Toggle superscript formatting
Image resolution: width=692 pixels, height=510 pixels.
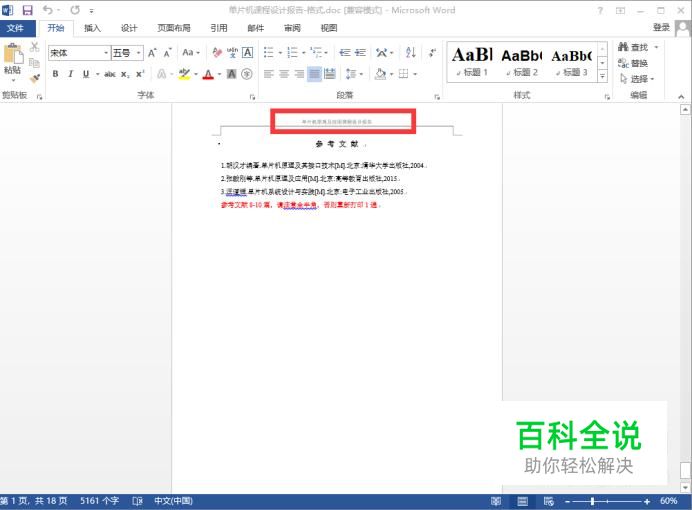tap(140, 74)
